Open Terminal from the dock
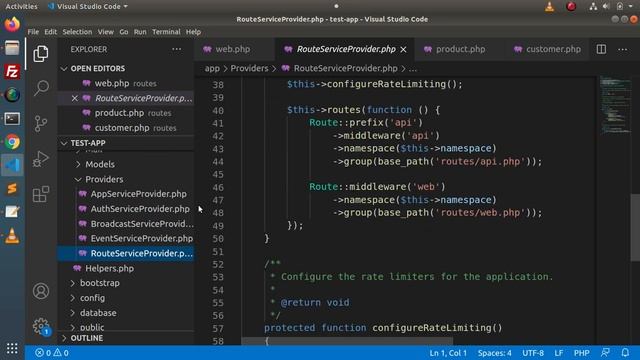Screen dimensions: 640x360 coord(12,119)
